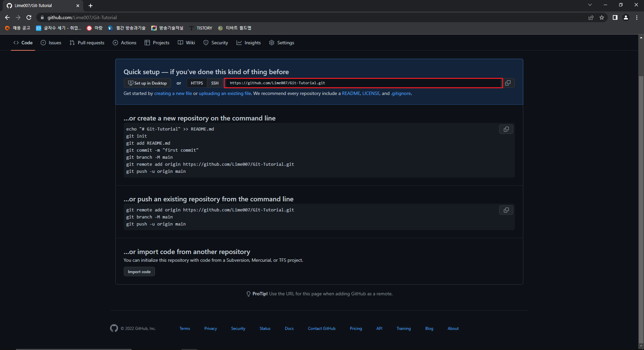This screenshot has width=644, height=350.
Task: Open Terms footer link
Action: [x=184, y=329]
